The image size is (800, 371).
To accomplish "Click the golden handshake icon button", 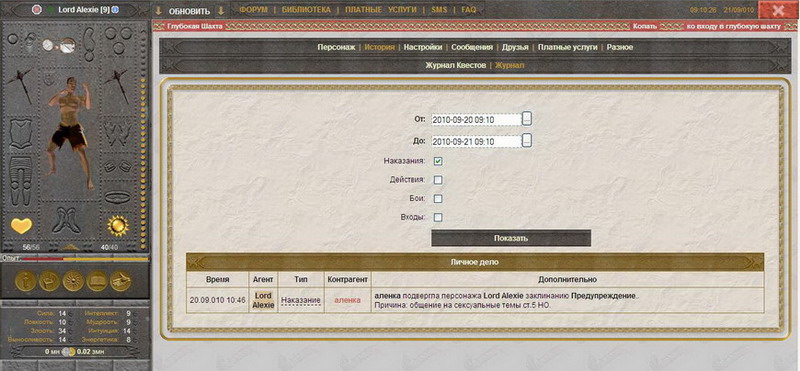I will 121,280.
